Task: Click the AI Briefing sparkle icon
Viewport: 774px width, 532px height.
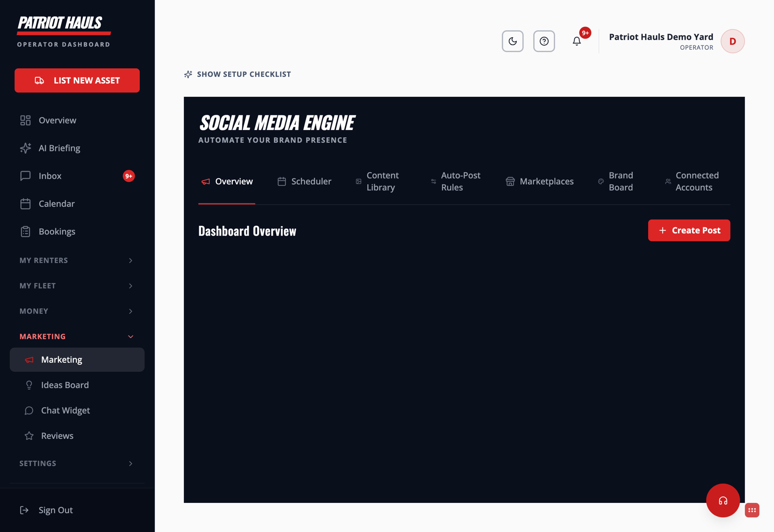Action: coord(26,148)
